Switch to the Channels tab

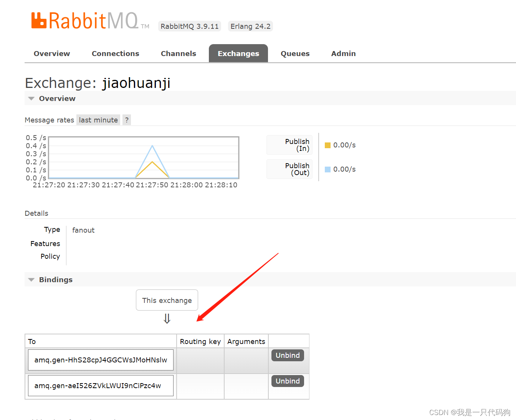click(178, 53)
